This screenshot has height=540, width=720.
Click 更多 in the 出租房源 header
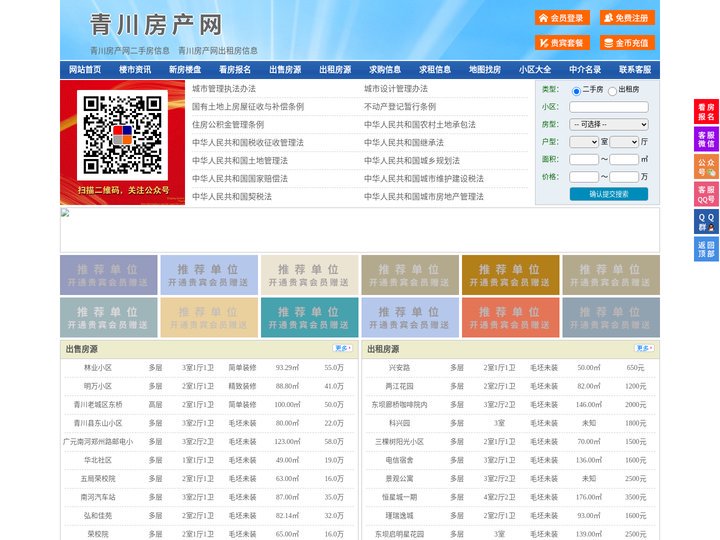pos(644,349)
